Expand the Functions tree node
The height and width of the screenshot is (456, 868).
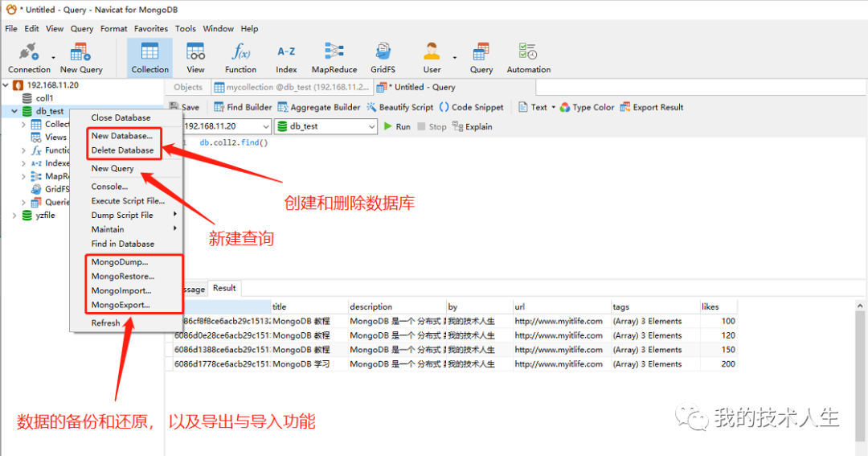tap(23, 150)
